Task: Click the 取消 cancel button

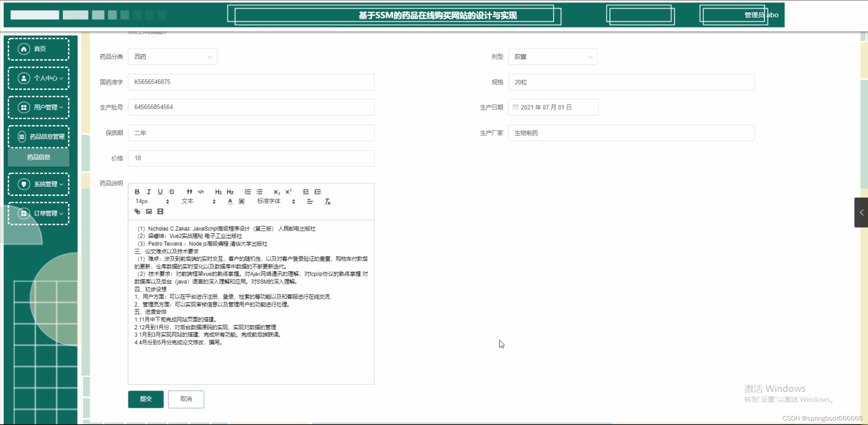Action: click(186, 399)
